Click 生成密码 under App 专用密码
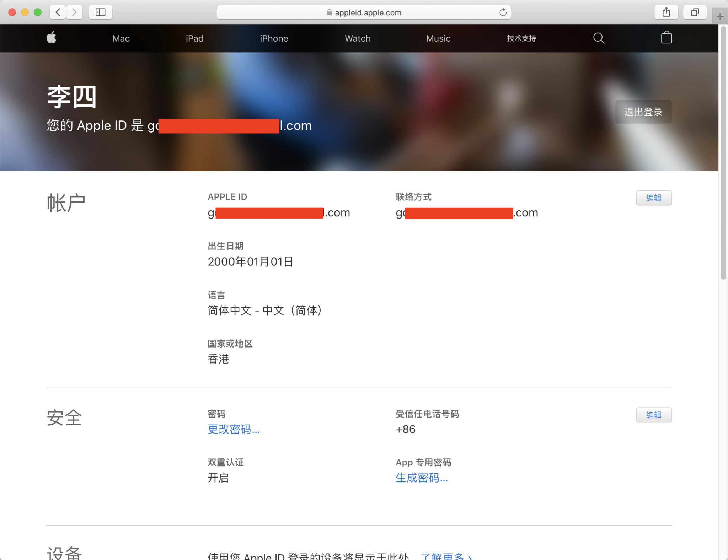This screenshot has width=728, height=560. [422, 478]
